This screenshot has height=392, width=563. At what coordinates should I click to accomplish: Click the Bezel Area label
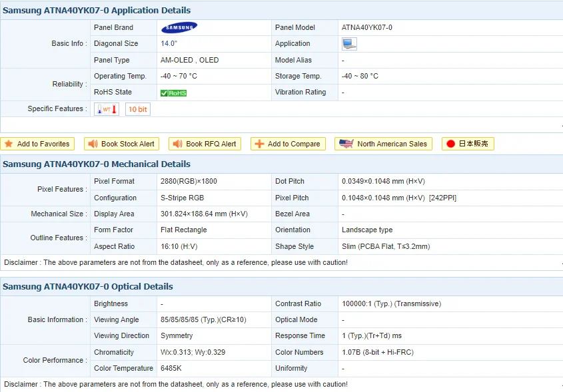[x=292, y=214]
